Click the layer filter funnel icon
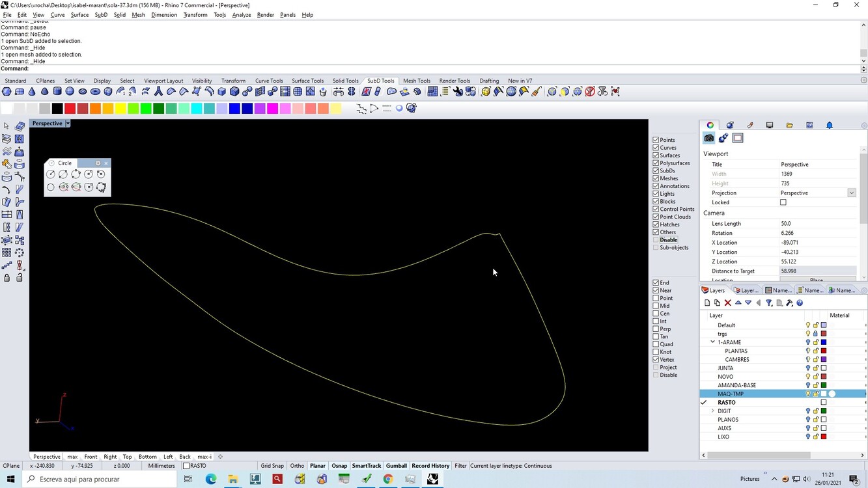The height and width of the screenshot is (488, 868). pos(769,303)
